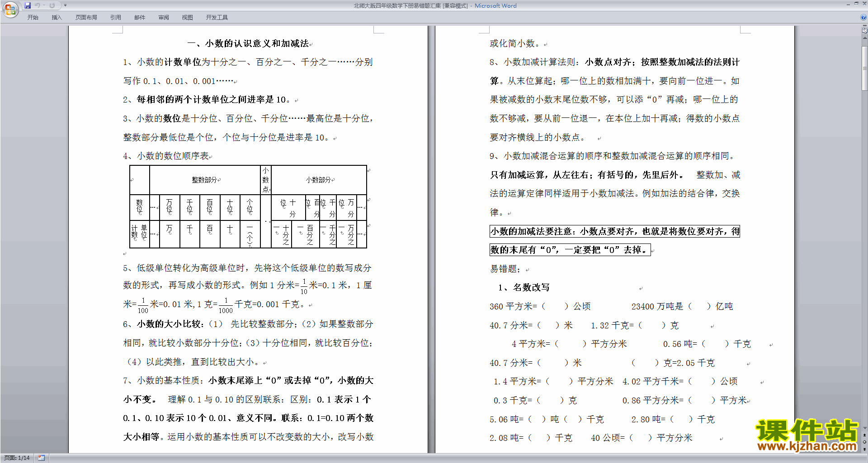The width and height of the screenshot is (868, 463).
Task: Open the 开发工具 ribbon tab
Action: (217, 18)
